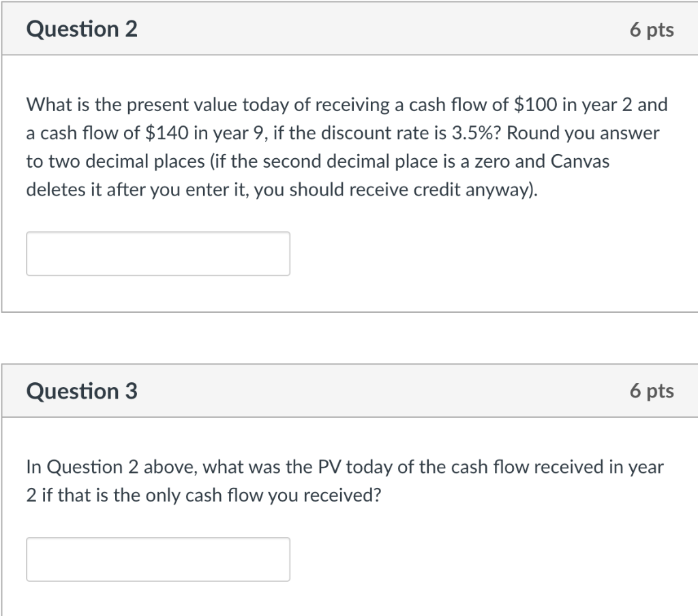Viewport: 698px width, 616px height.
Task: Click inside the empty Question 2 answer box
Action: click(157, 253)
